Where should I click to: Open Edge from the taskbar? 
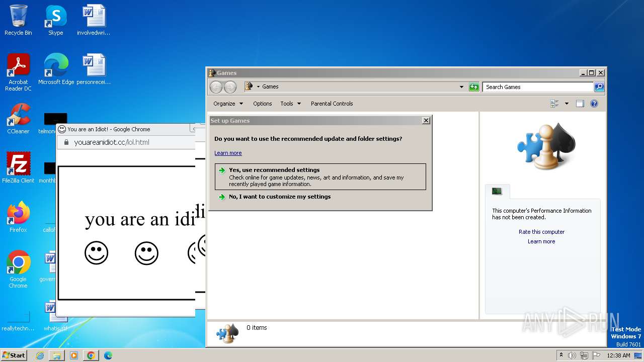(x=108, y=355)
